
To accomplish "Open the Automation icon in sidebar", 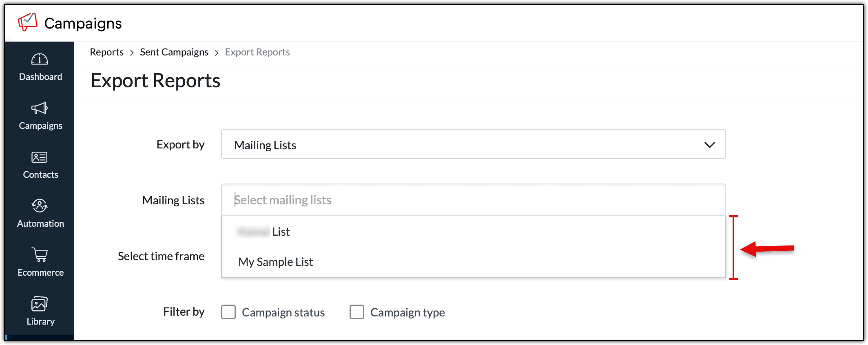I will pos(40,206).
